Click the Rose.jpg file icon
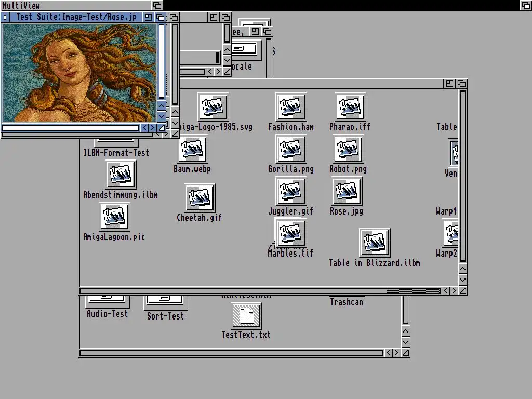 pyautogui.click(x=347, y=191)
